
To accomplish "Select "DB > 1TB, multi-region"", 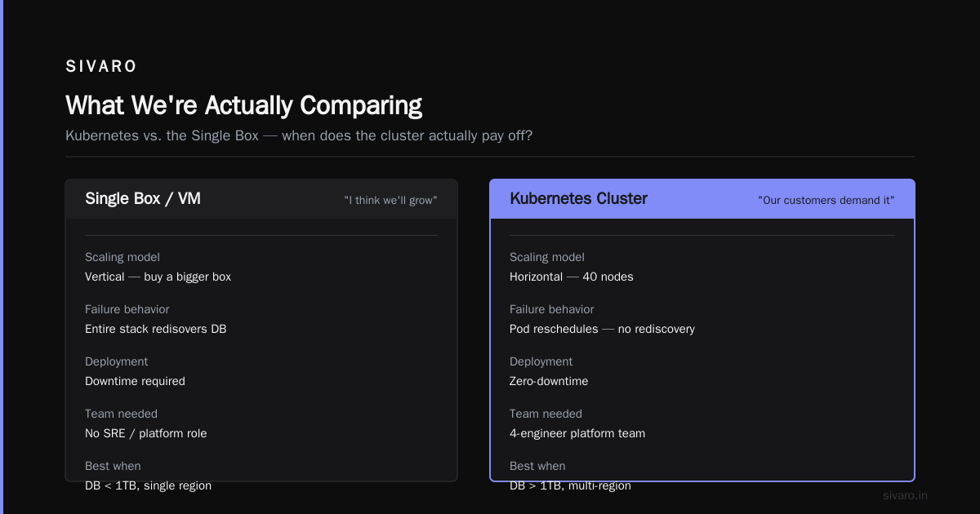I will (x=570, y=485).
